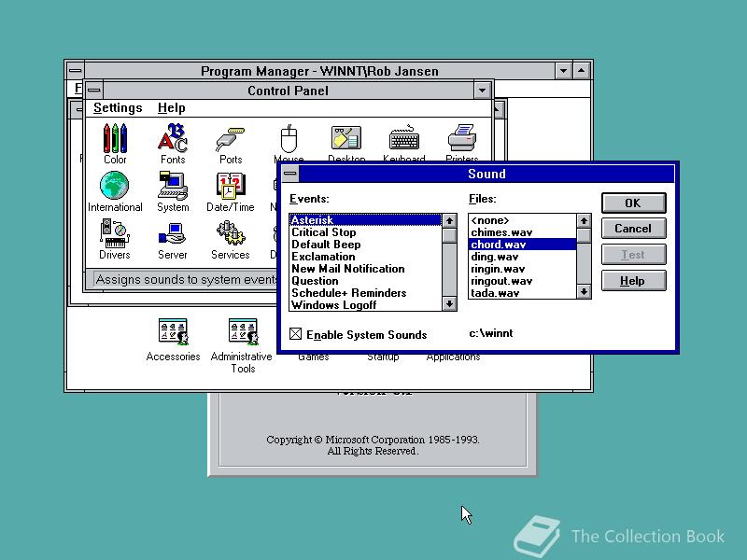The height and width of the screenshot is (560, 747).
Task: Maximize the Program Manager window
Action: [x=581, y=71]
